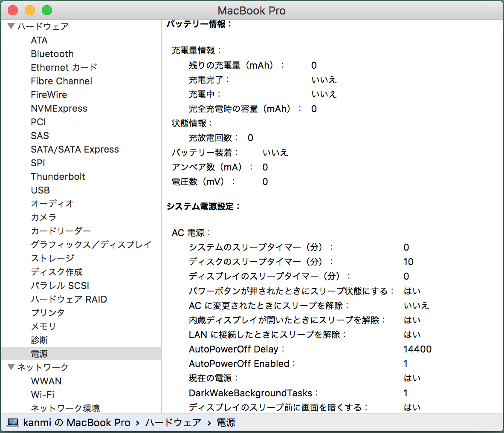Click the MacBook Pro computer icon in path bar
This screenshot has height=433, width=504.
pos(13,422)
